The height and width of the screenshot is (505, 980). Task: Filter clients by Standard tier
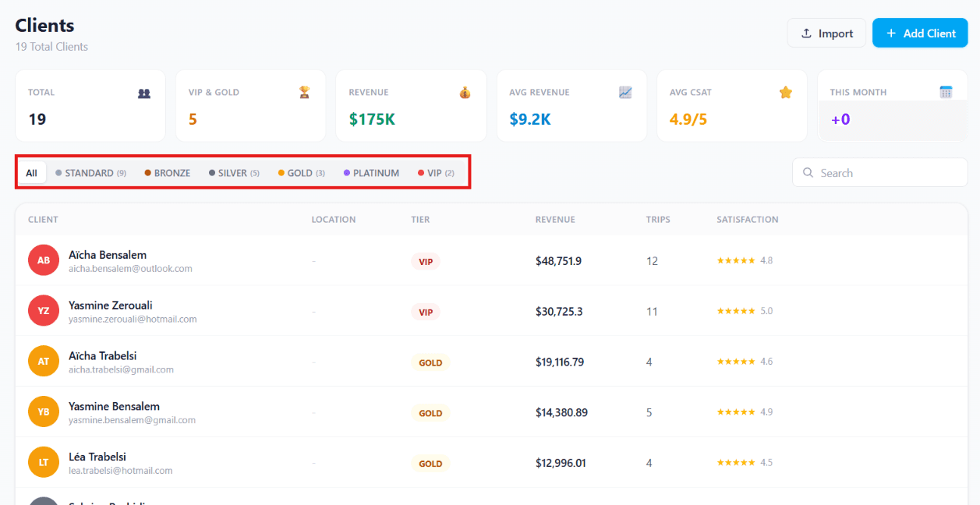point(90,173)
